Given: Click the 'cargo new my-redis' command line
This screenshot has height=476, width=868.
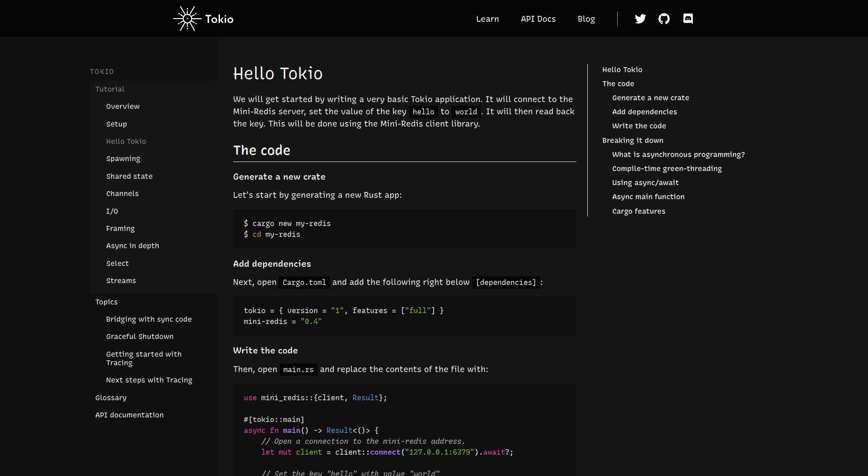Looking at the screenshot, I should pyautogui.click(x=287, y=223).
